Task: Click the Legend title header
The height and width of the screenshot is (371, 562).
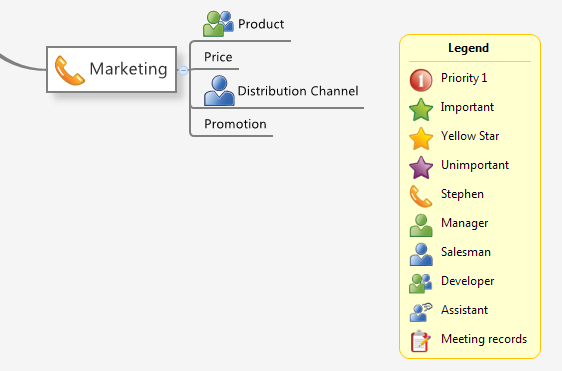Action: click(x=468, y=48)
